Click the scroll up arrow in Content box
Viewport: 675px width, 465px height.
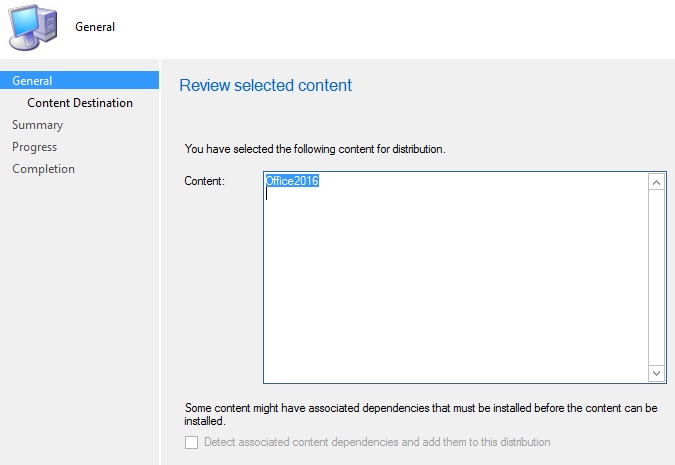point(657,182)
